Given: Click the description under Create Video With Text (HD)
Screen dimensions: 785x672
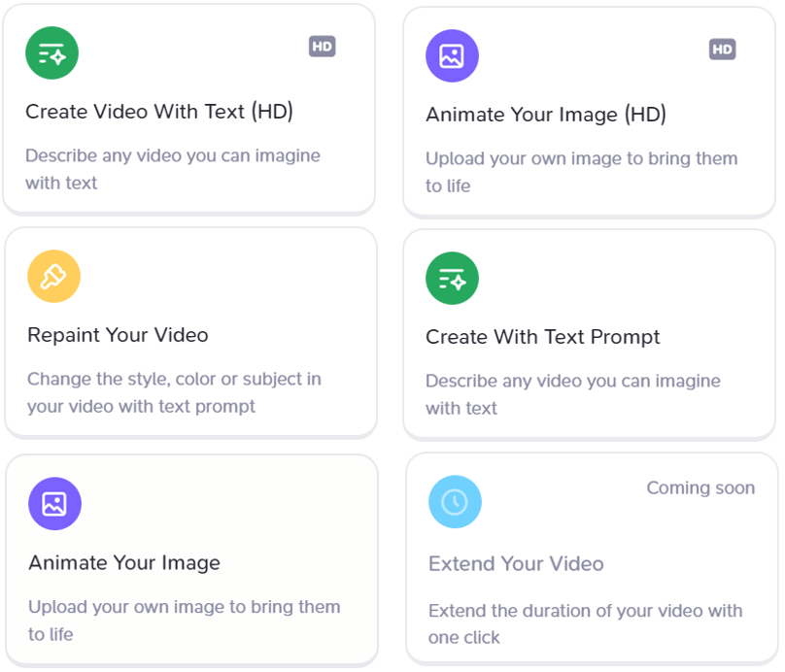Looking at the screenshot, I should point(173,169).
